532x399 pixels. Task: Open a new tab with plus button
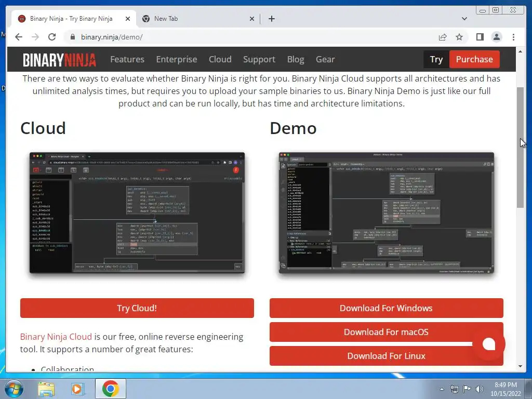click(271, 19)
